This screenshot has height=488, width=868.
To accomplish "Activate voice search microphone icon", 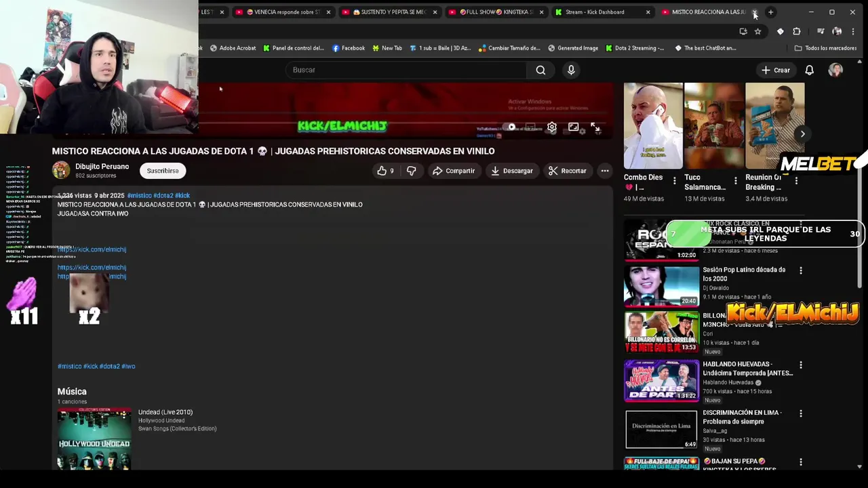I will coord(571,70).
